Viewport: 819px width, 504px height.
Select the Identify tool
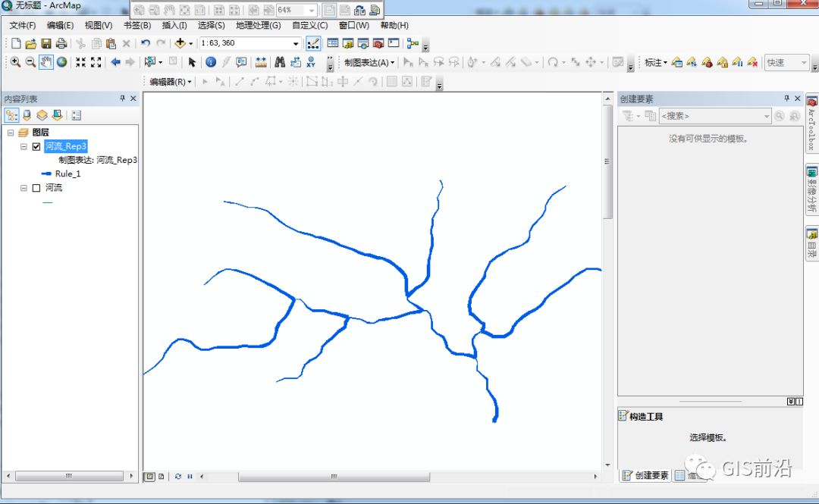(x=211, y=62)
